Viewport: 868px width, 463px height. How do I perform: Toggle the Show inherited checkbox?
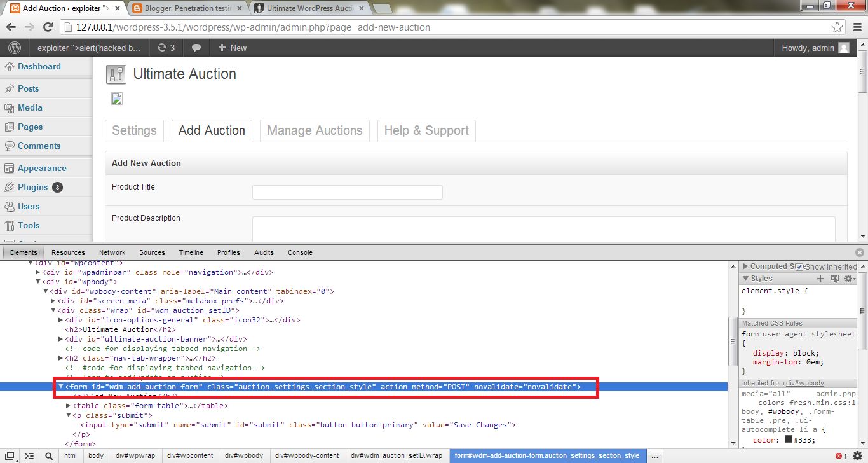pos(799,266)
